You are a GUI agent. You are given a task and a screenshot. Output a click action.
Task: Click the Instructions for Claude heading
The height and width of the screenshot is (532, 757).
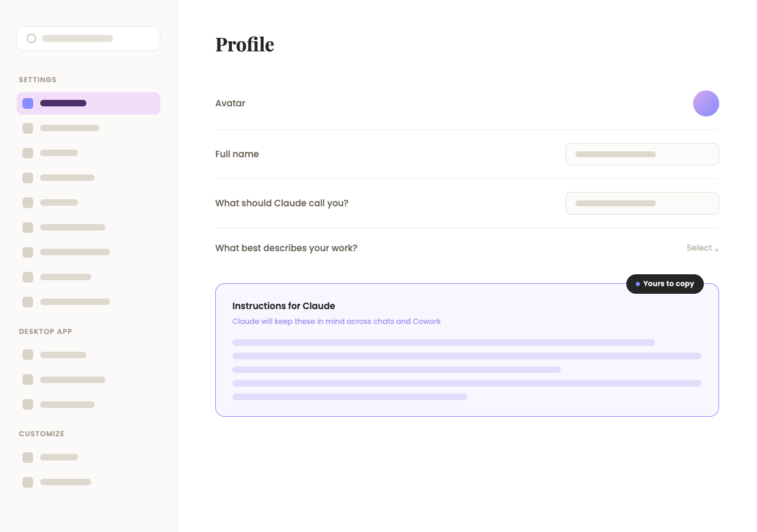(284, 306)
